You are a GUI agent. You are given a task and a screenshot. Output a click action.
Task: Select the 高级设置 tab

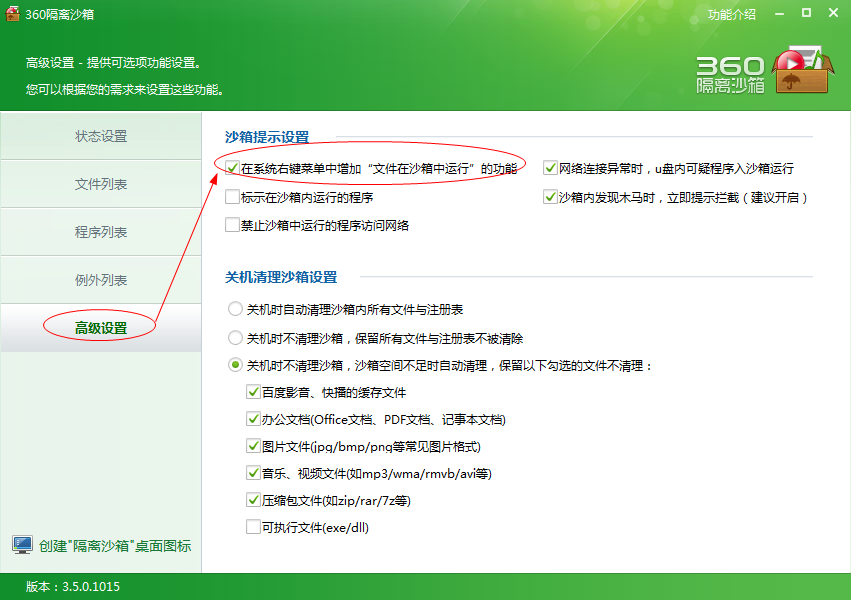(101, 328)
